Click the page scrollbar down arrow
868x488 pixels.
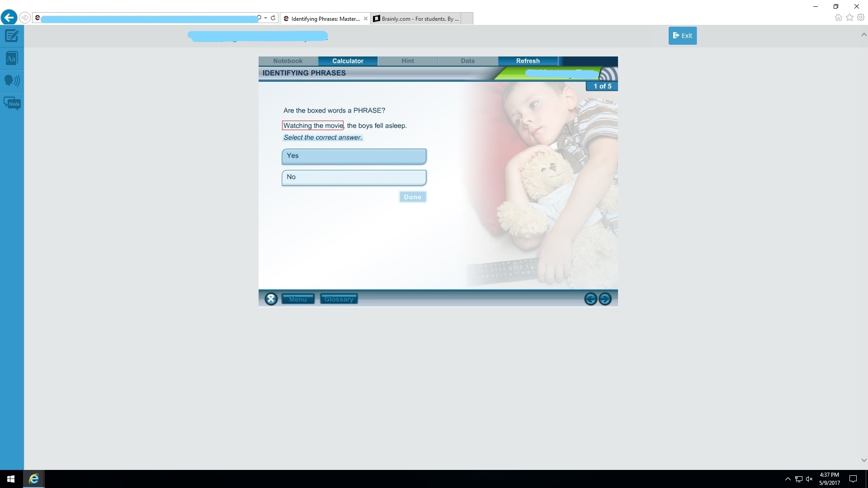pyautogui.click(x=863, y=460)
